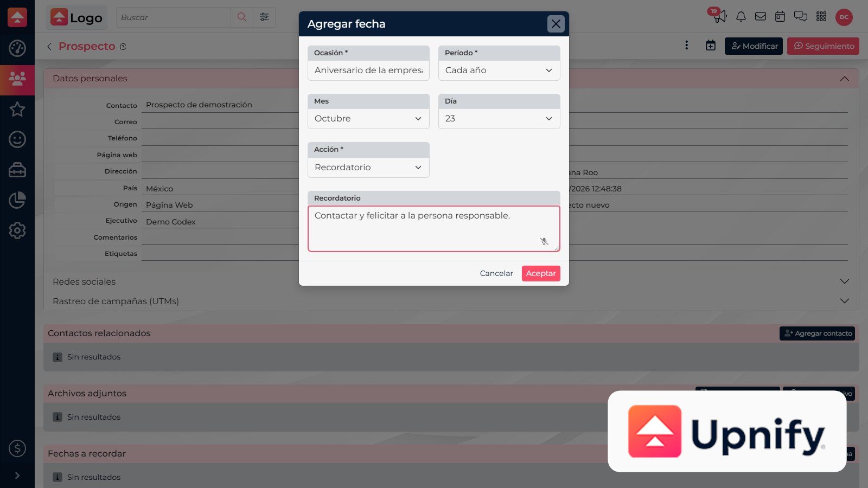The image size is (868, 488).
Task: Open the pie chart reports icon
Action: click(x=17, y=200)
